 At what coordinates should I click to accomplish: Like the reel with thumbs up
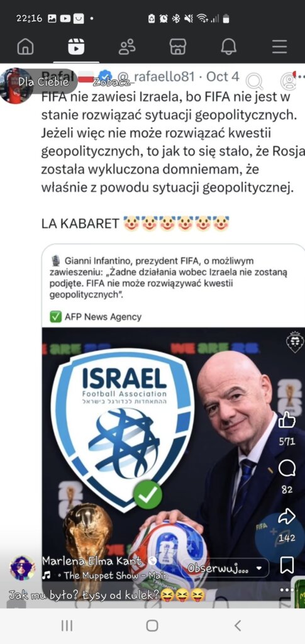click(x=287, y=420)
